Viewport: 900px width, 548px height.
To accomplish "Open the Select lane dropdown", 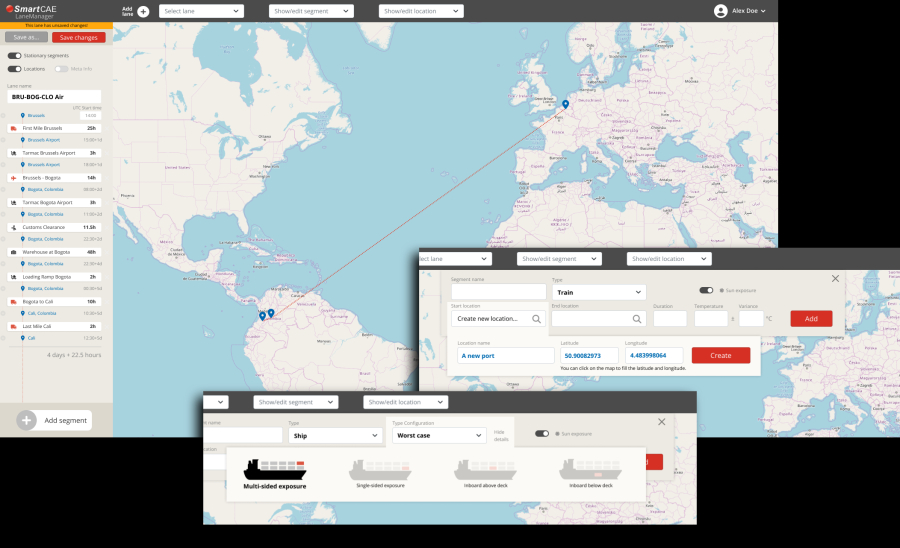I will point(201,11).
